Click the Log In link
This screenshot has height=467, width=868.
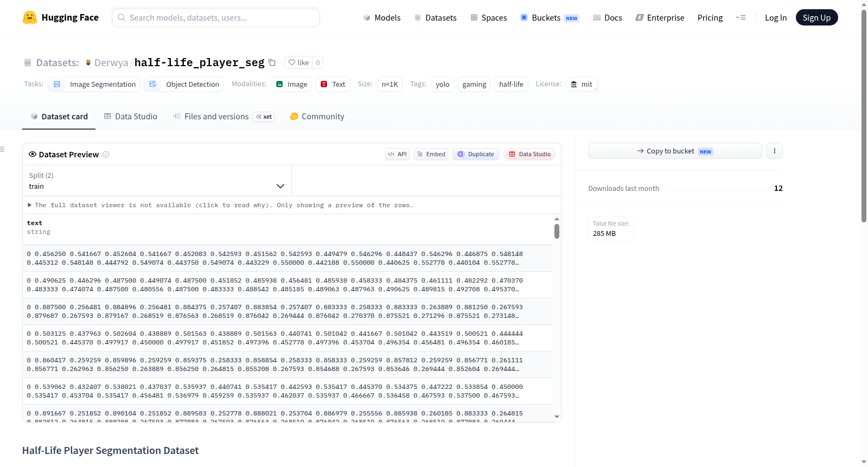[x=776, y=17]
